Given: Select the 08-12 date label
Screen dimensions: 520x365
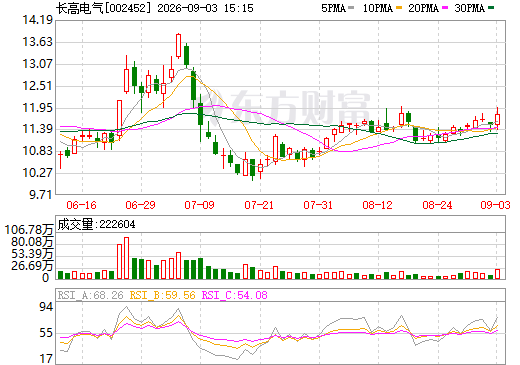Looking at the screenshot, I should point(377,205).
